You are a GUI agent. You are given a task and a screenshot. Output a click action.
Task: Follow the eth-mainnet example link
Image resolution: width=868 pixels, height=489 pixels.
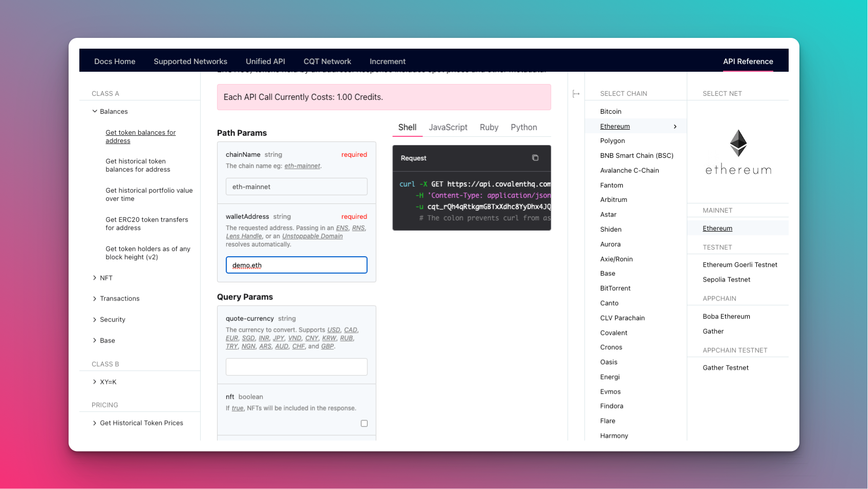point(302,166)
